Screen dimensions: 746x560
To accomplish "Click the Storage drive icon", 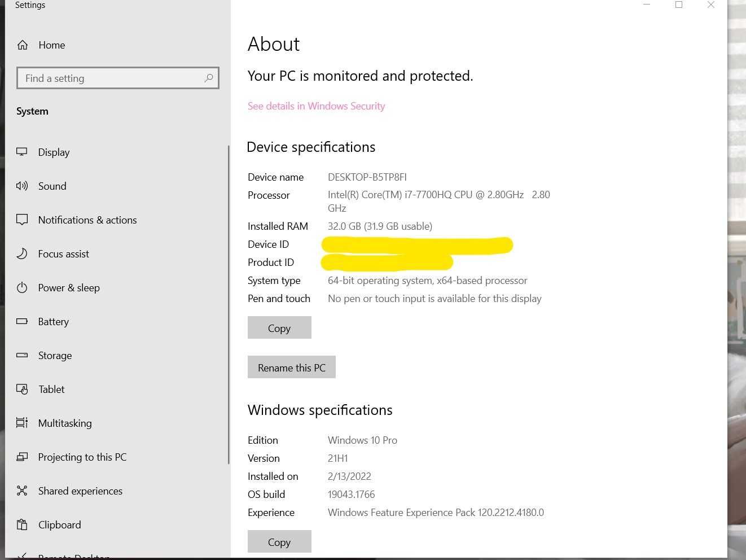I will [x=22, y=355].
